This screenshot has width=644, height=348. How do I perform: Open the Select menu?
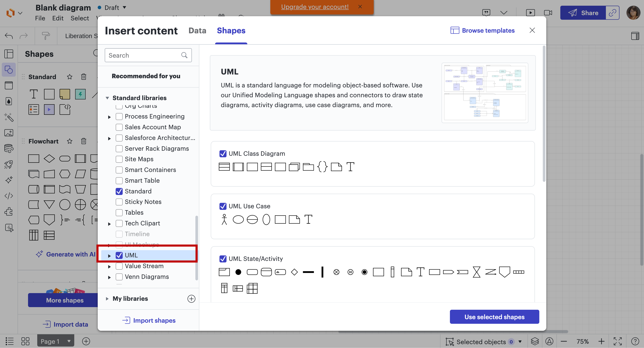pyautogui.click(x=79, y=18)
